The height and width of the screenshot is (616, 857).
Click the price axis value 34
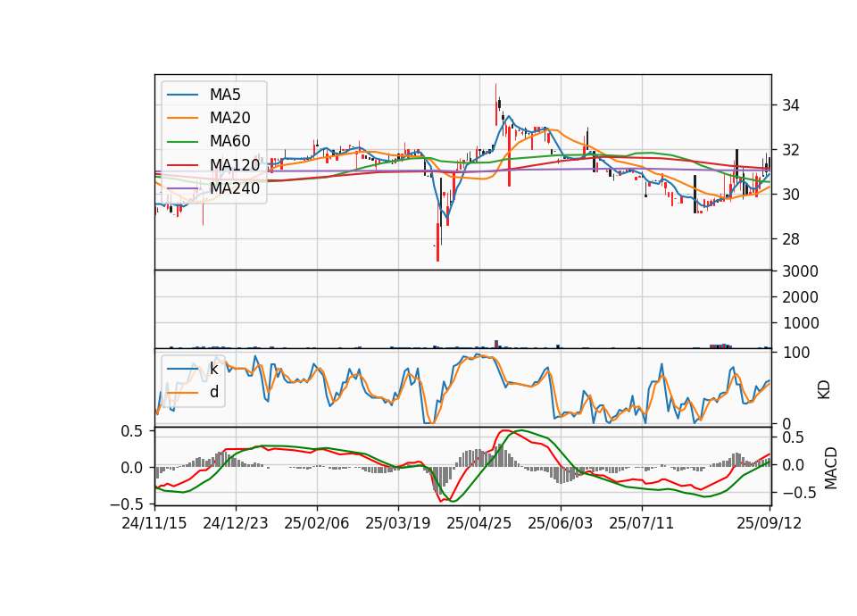(x=790, y=105)
